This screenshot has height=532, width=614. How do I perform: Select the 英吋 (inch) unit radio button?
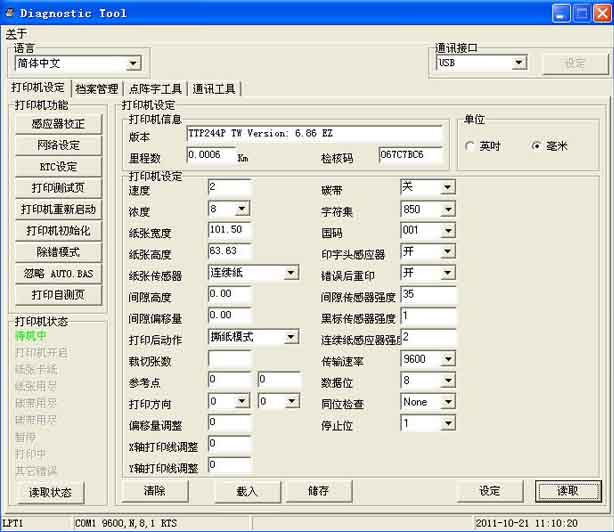[471, 146]
